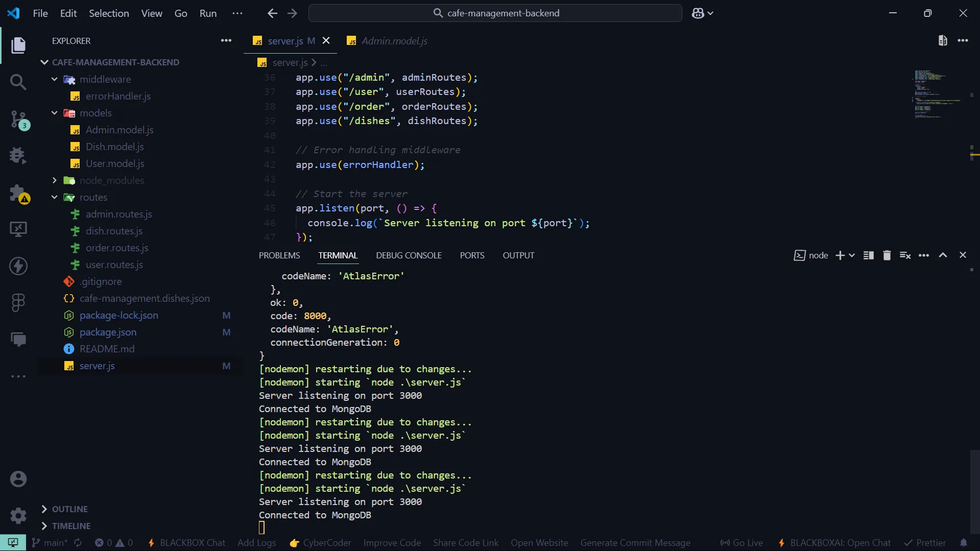
Task: Switch to DEBUG CONSOLE tab
Action: [x=409, y=255]
